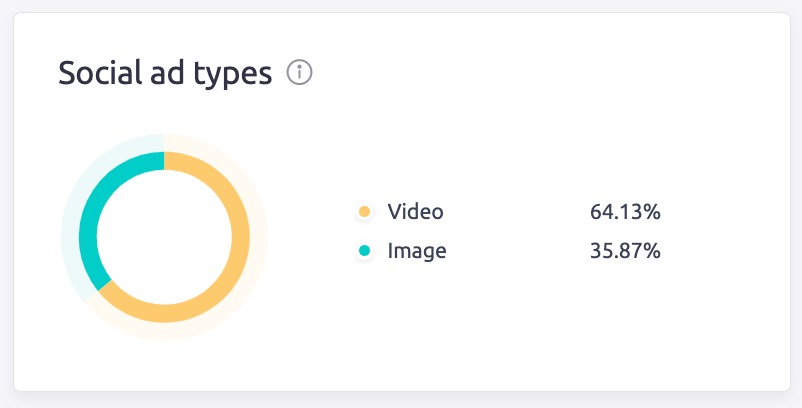
Task: Click the rightmost point of the yellow donut arc
Action: click(x=241, y=237)
